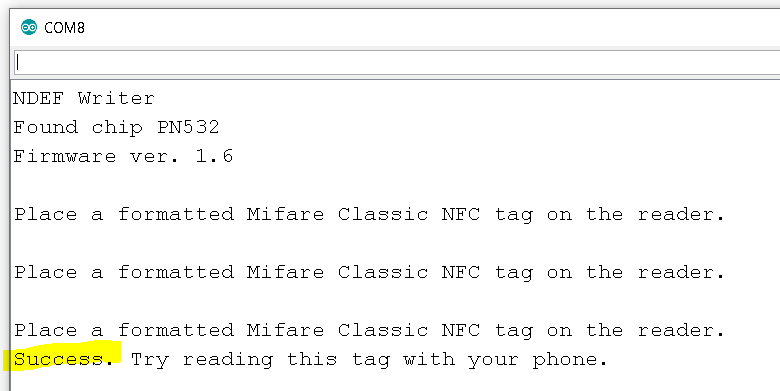The image size is (780, 391).
Task: Click the word "PN532" in the output
Action: (188, 127)
